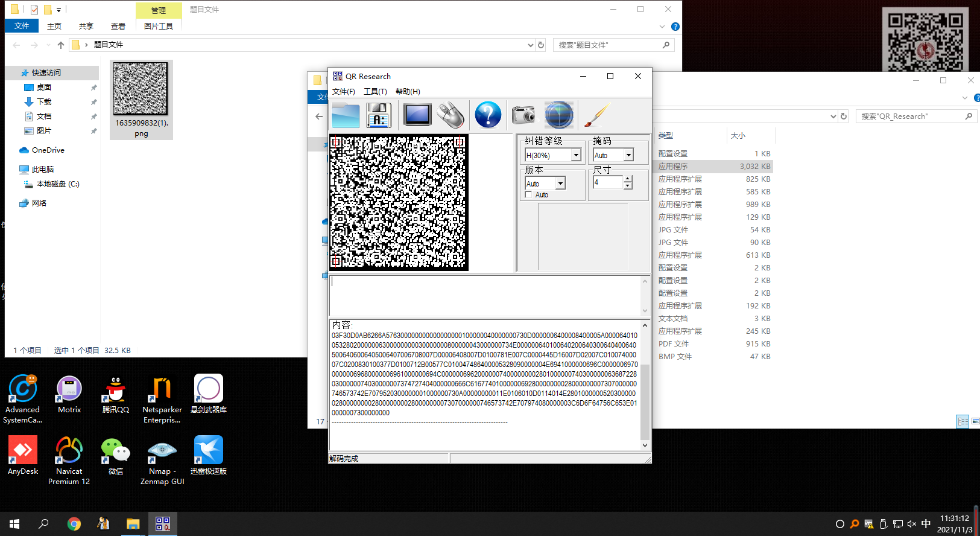
Task: Select 1635909832(1).png file thumbnail
Action: tap(141, 100)
